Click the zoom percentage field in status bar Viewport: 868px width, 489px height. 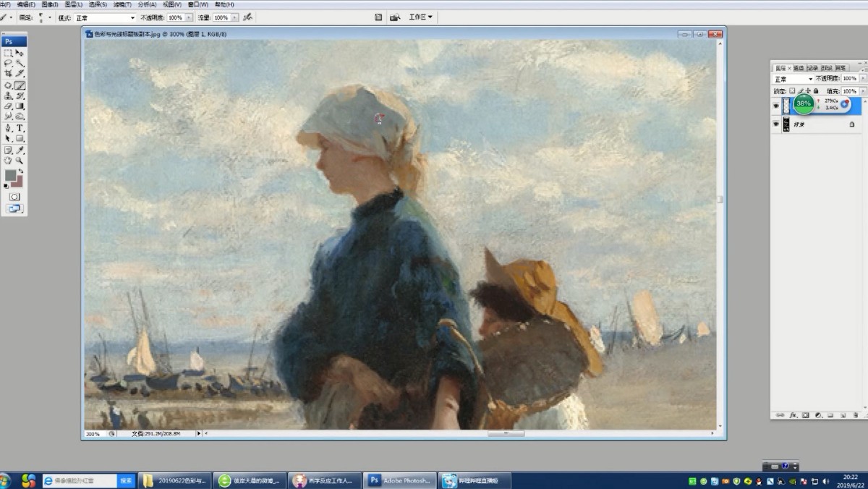94,434
